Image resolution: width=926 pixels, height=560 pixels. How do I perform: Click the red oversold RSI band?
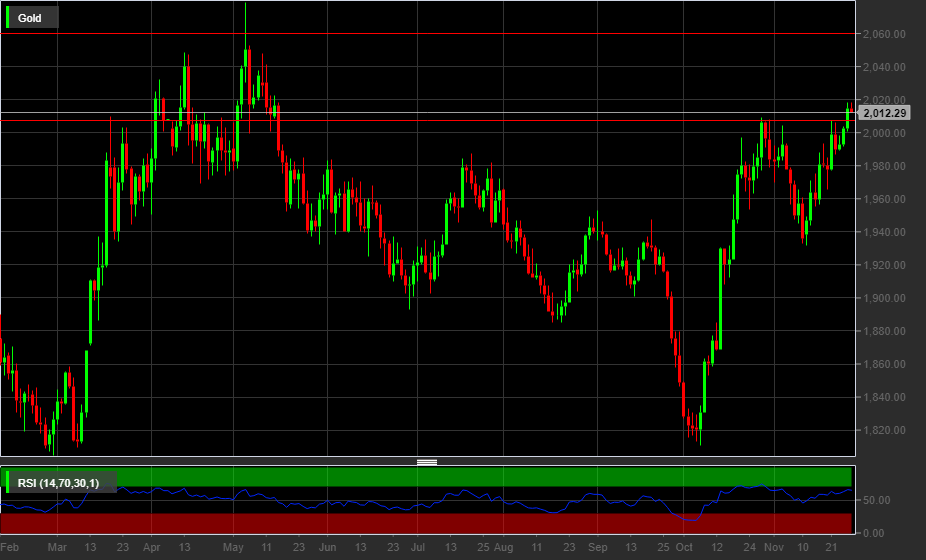coord(426,523)
